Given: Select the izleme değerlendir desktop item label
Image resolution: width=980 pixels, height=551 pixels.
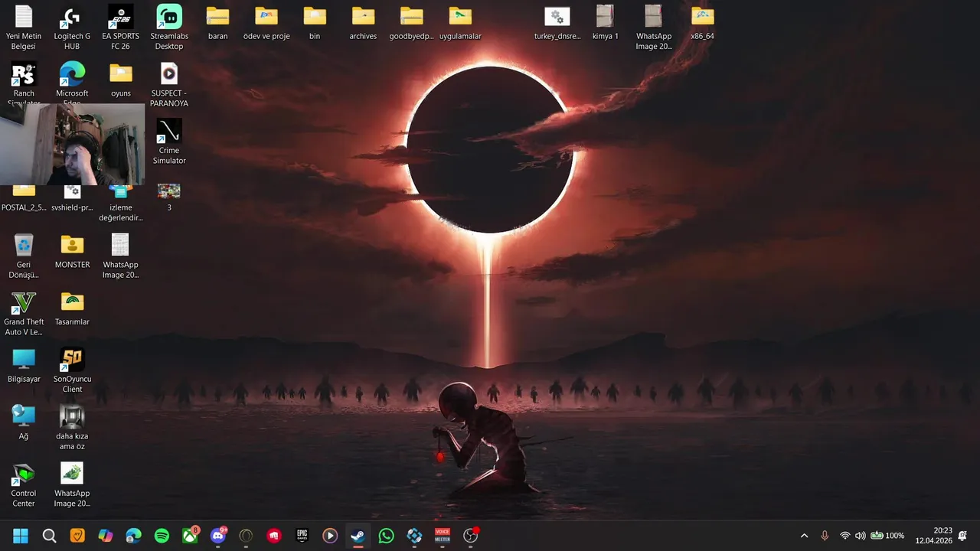Looking at the screenshot, I should coord(120,212).
